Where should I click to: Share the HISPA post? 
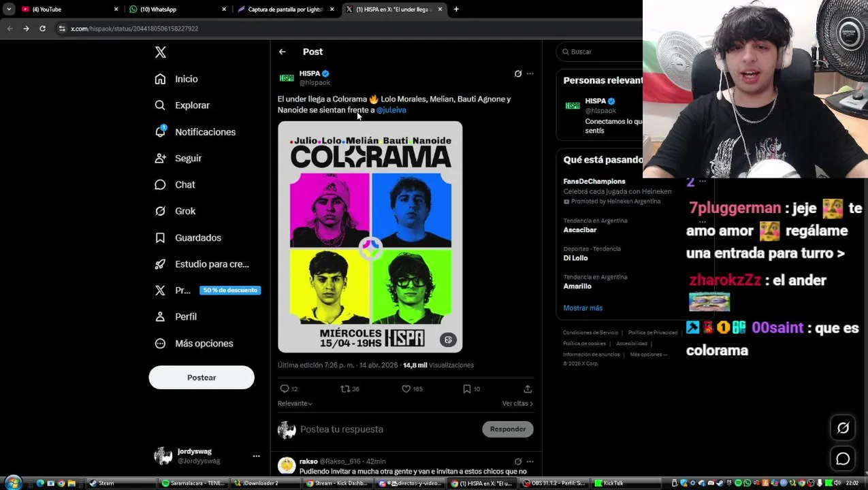528,389
